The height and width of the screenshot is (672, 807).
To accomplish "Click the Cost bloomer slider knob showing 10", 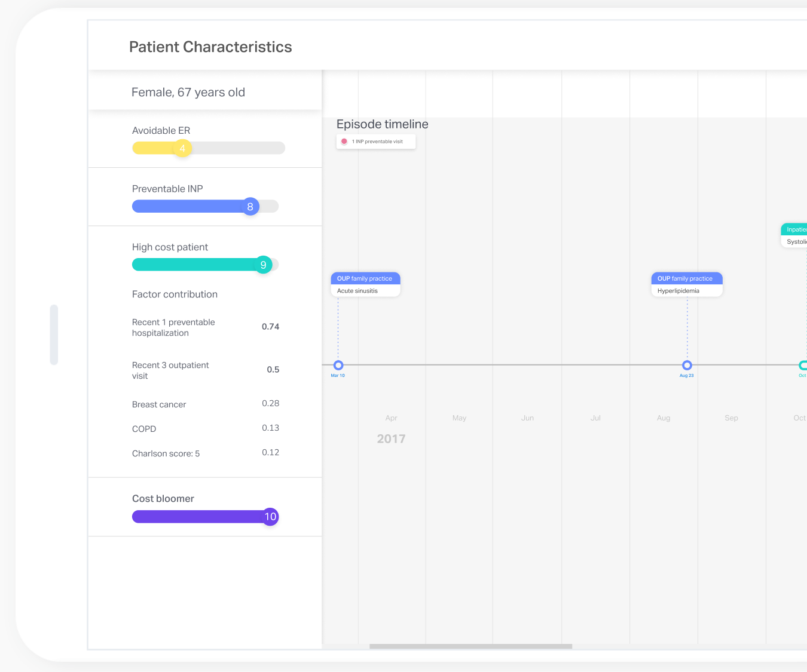I will tap(270, 517).
